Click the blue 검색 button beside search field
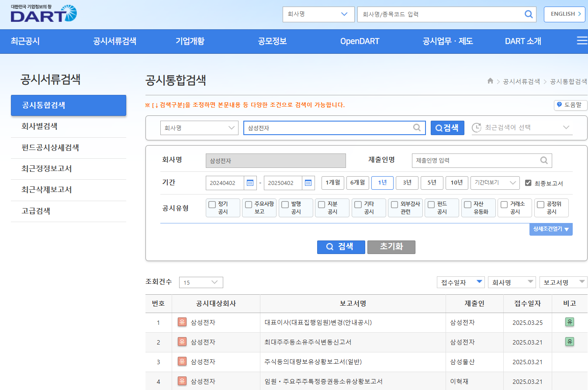 (447, 128)
